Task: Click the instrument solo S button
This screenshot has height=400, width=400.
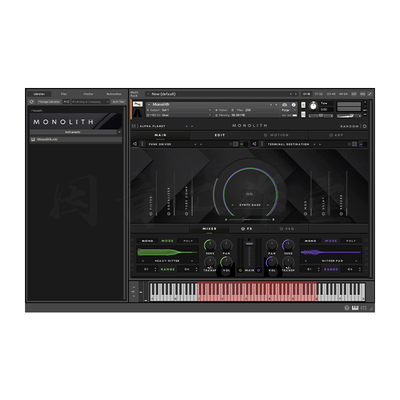Action: [x=303, y=105]
